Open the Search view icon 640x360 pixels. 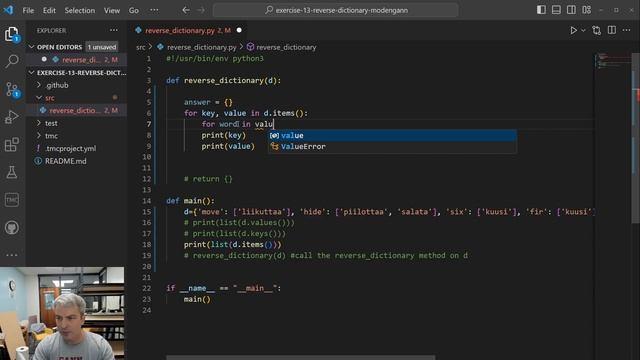[12, 61]
